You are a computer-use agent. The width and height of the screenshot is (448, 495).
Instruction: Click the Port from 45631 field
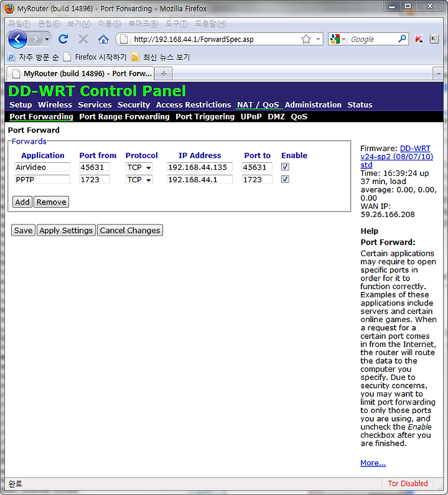click(x=94, y=167)
